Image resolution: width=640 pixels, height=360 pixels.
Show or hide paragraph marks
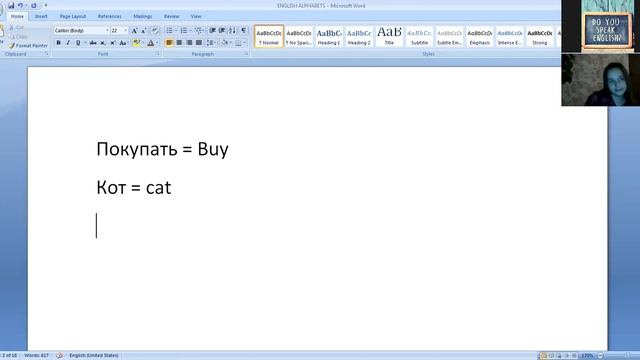(244, 31)
